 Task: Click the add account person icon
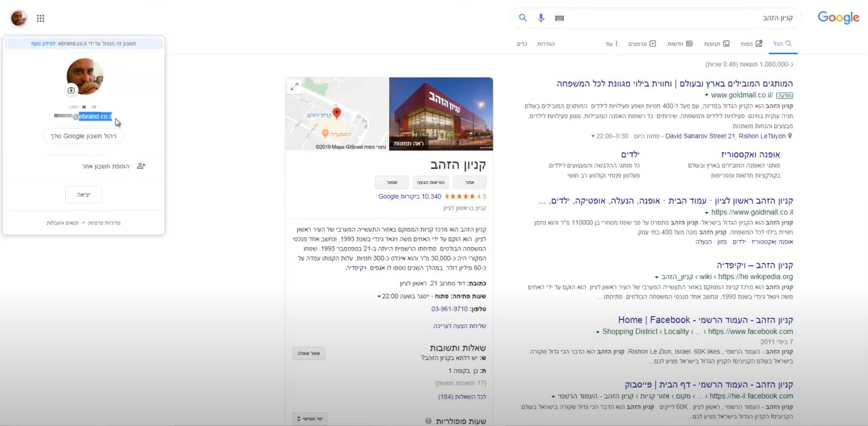tap(141, 166)
